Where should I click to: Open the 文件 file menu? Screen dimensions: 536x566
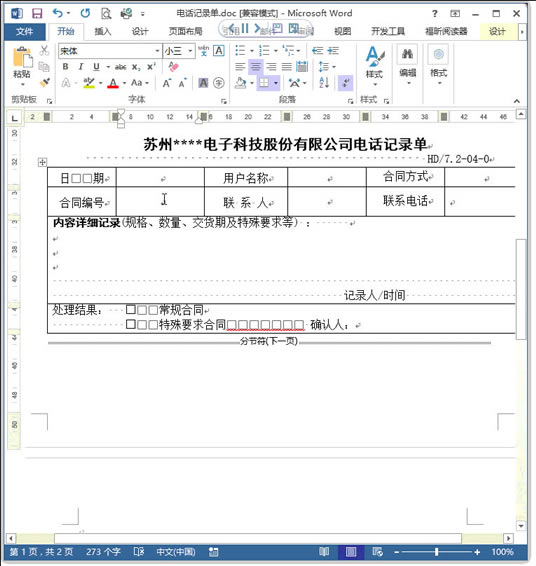point(25,32)
